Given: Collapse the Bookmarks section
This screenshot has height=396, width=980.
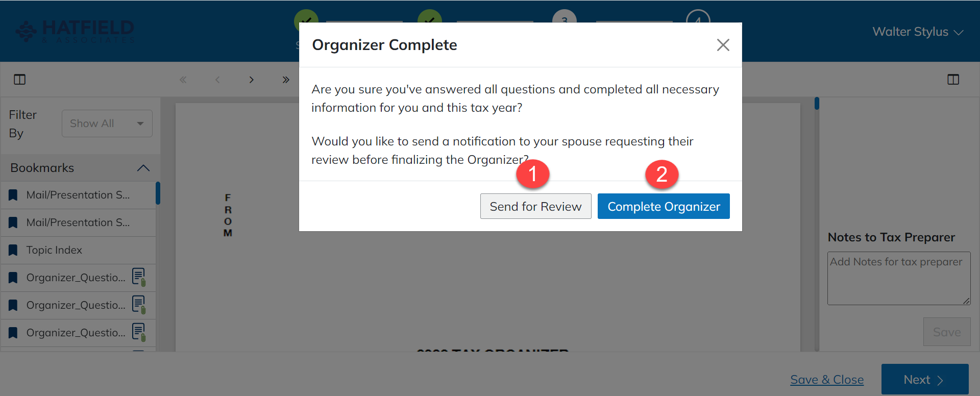Looking at the screenshot, I should 143,168.
